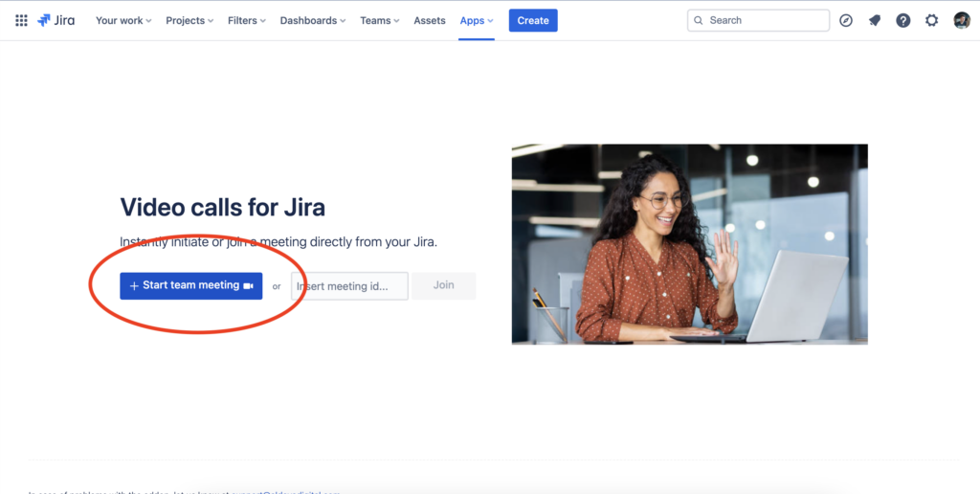Click the Search field
The width and height of the screenshot is (980, 494).
758,21
